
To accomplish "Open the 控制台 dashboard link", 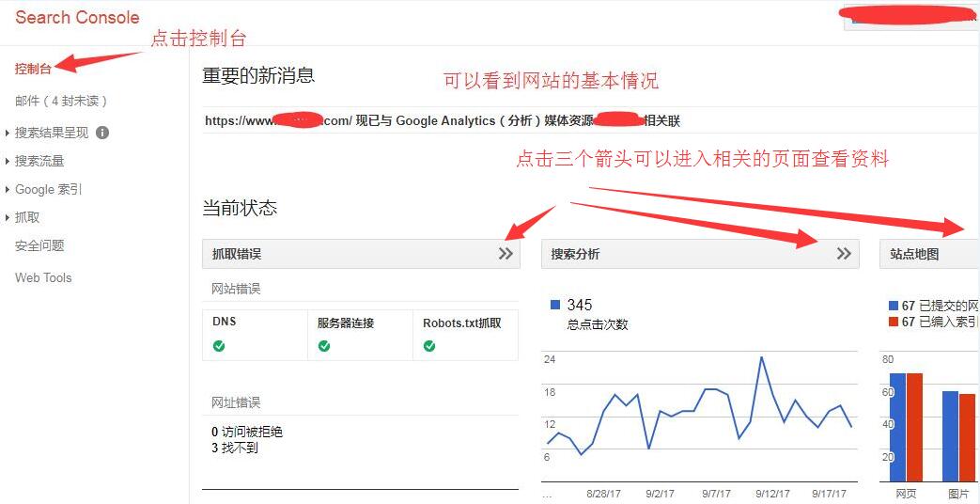I will click(x=33, y=69).
